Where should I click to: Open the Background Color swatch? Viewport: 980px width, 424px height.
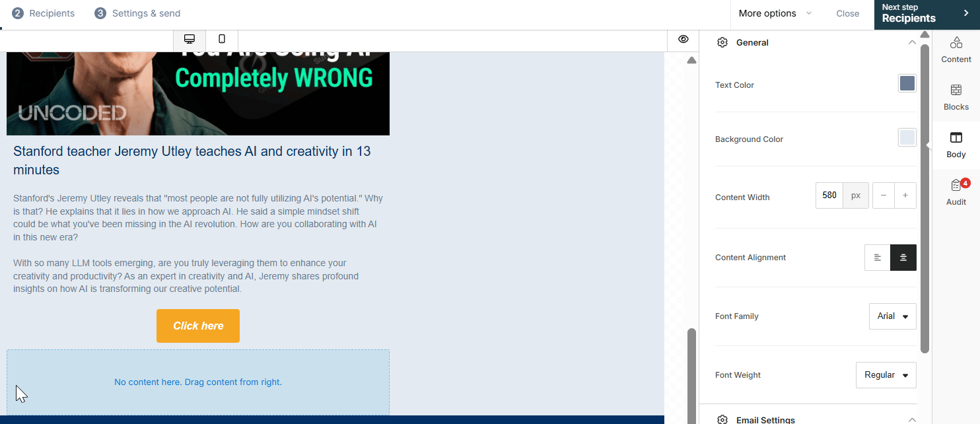907,137
